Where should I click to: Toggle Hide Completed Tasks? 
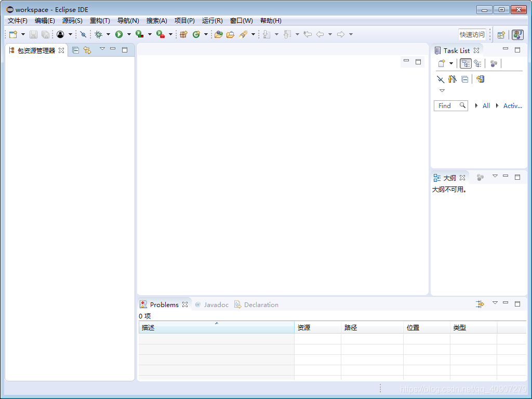[441, 79]
